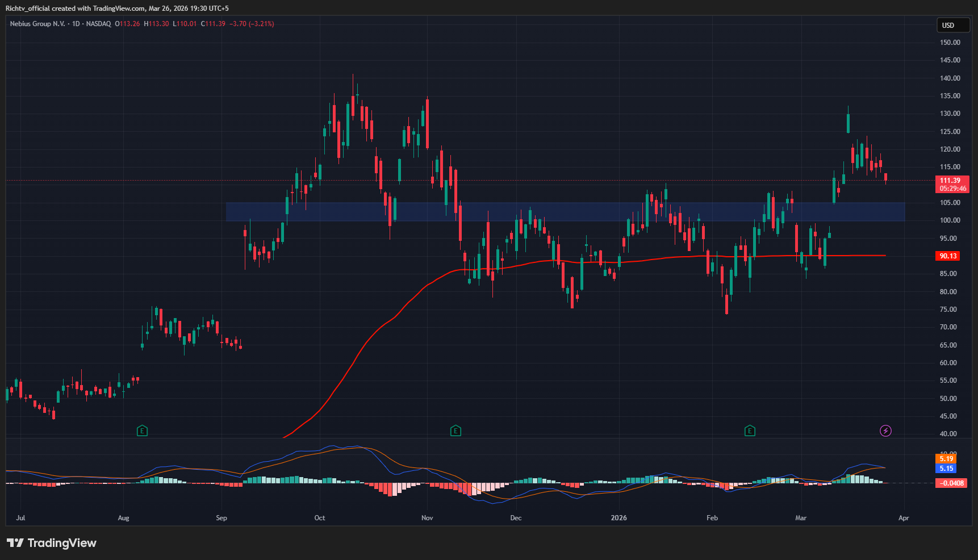978x560 pixels.
Task: Click the Nebius Group N.V. symbol name
Action: point(37,24)
